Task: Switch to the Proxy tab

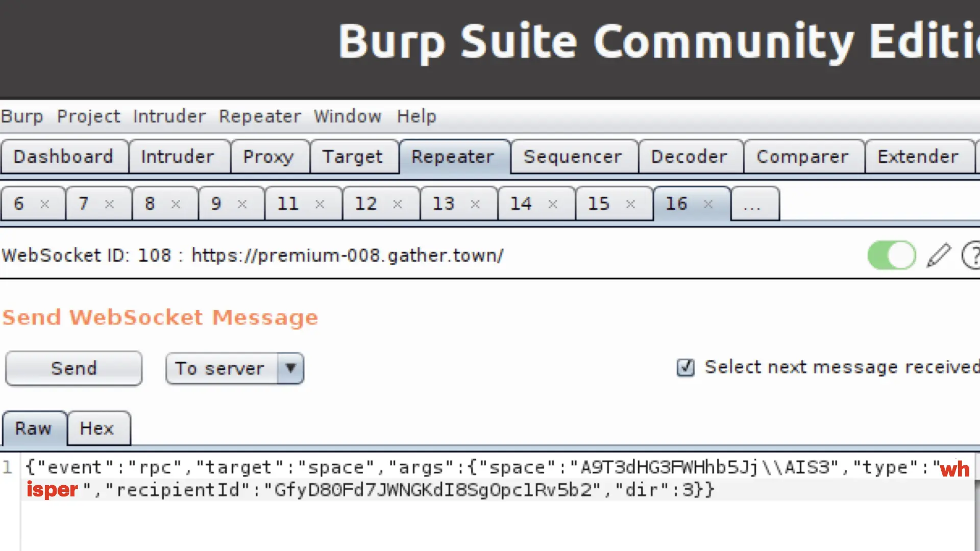Action: point(268,157)
